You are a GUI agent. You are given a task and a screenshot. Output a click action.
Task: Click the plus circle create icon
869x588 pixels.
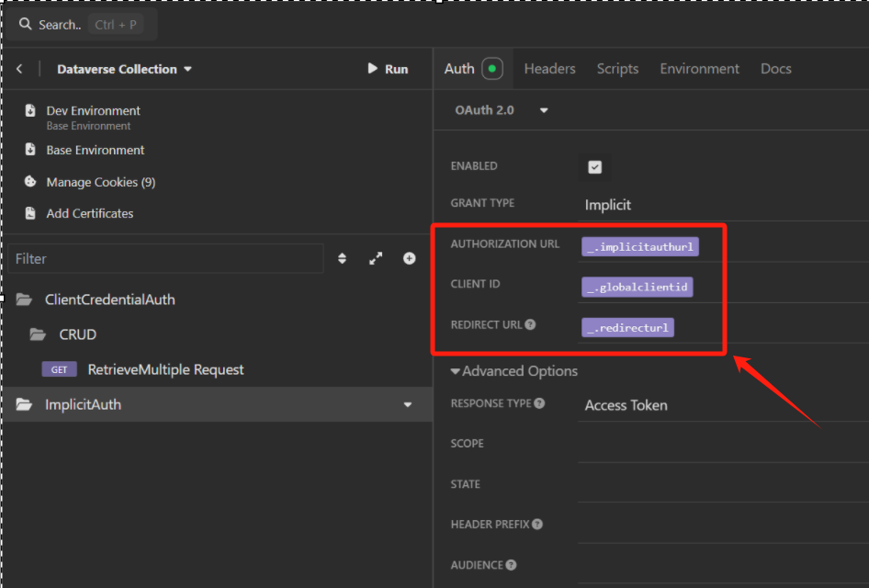[x=410, y=258]
